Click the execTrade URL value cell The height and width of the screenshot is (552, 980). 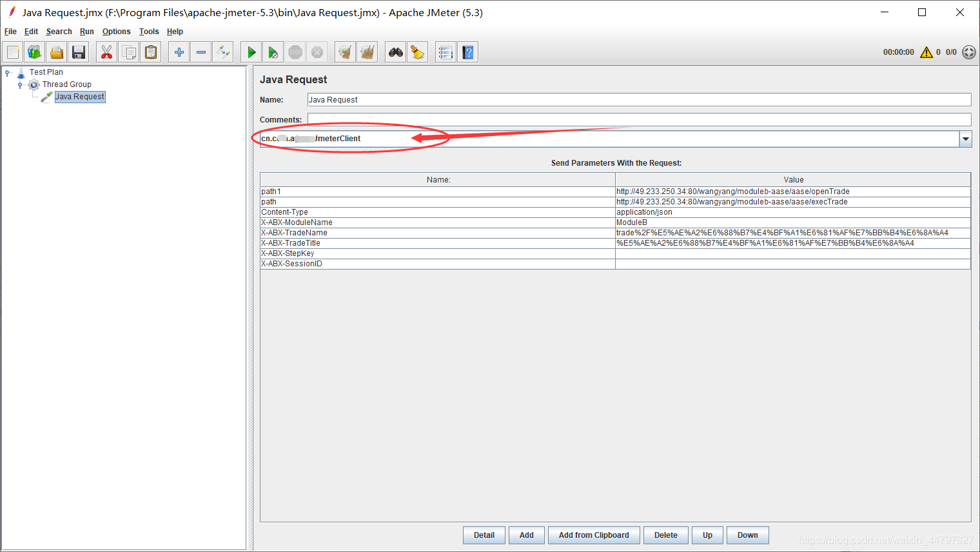[793, 202]
